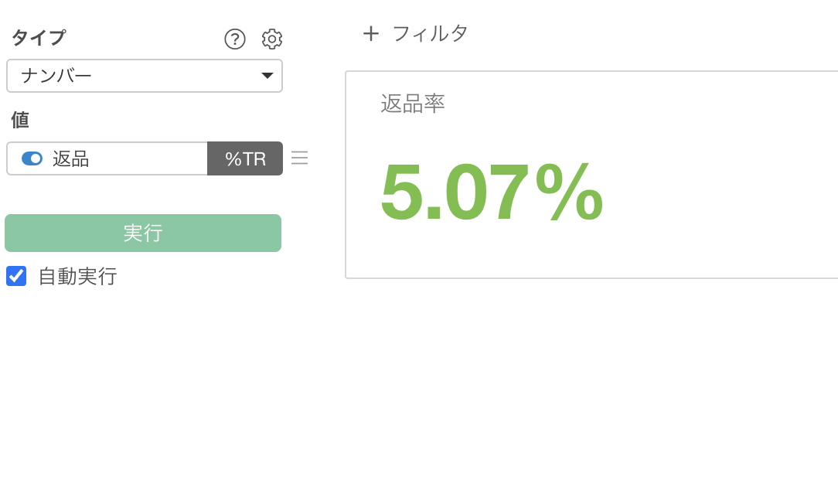Click the 返品率 chart title
This screenshot has height=504, width=838.
[x=413, y=104]
